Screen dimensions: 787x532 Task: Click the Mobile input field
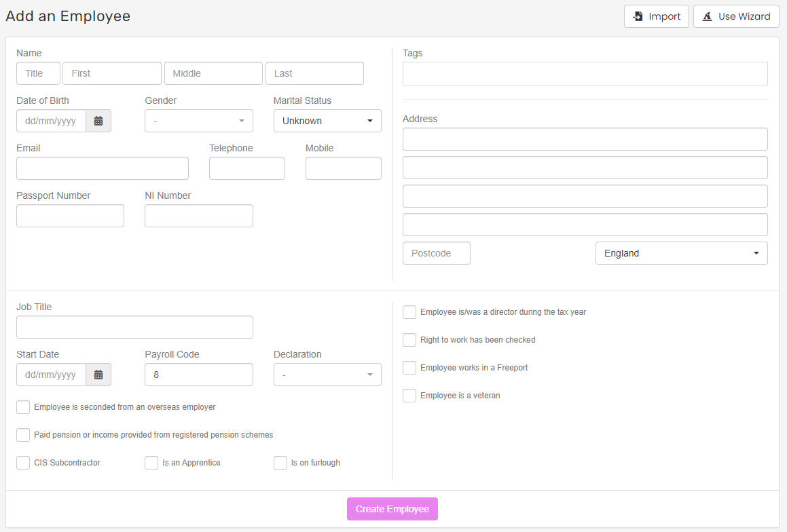coord(344,168)
